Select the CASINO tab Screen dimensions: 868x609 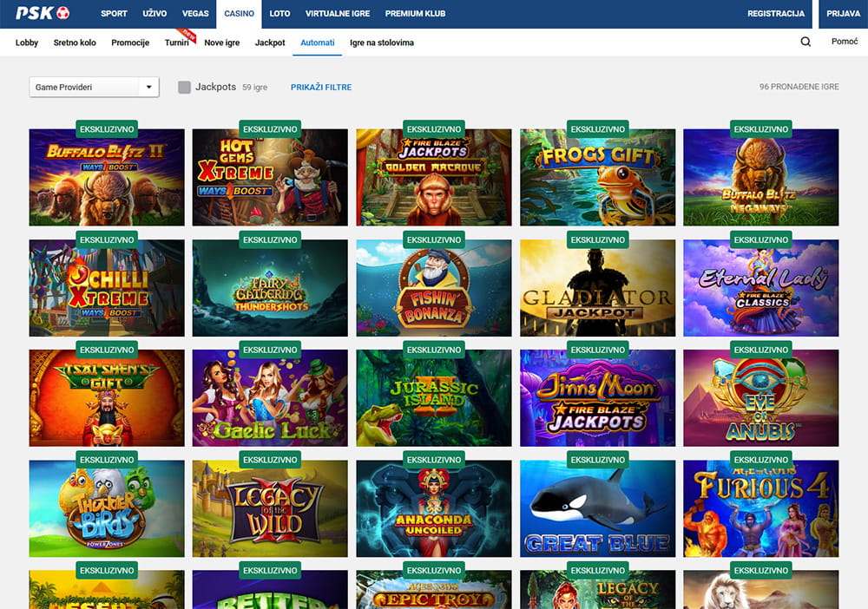coord(240,14)
